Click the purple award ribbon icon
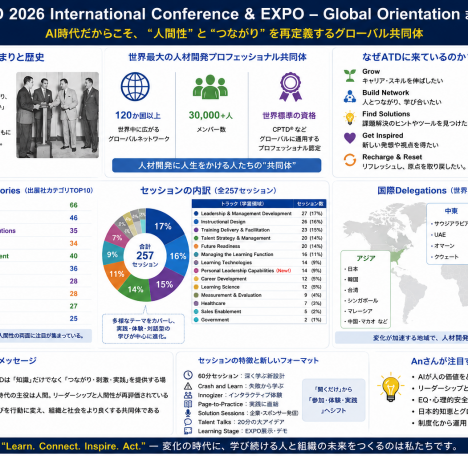This screenshot has width=468, height=456. pyautogui.click(x=290, y=87)
